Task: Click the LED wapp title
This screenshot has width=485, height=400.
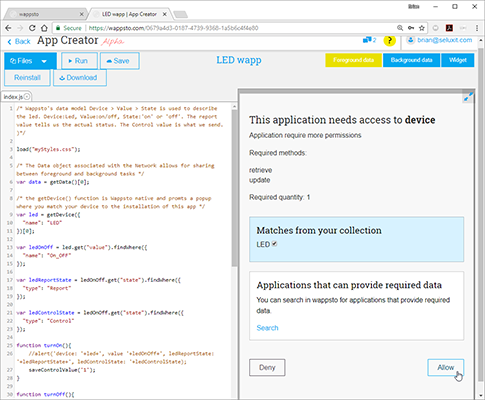Action: pos(239,60)
